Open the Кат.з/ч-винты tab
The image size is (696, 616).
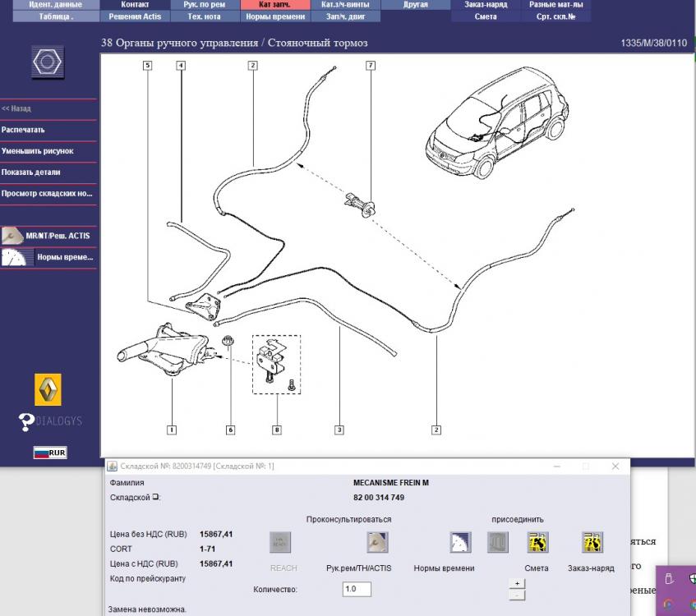tap(345, 4)
